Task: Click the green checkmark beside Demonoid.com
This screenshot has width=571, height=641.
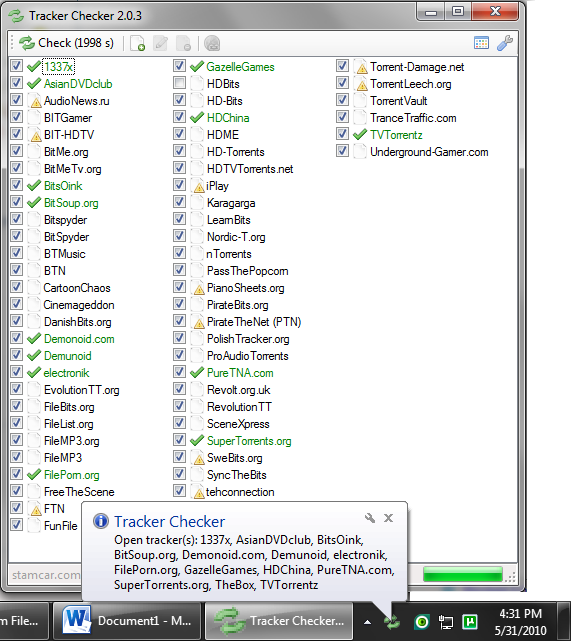Action: click(34, 338)
